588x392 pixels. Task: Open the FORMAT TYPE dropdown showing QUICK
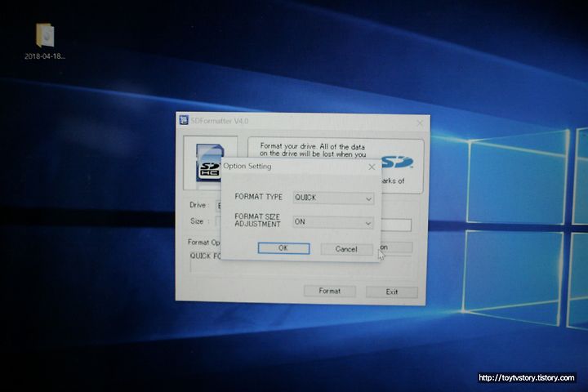(x=333, y=198)
